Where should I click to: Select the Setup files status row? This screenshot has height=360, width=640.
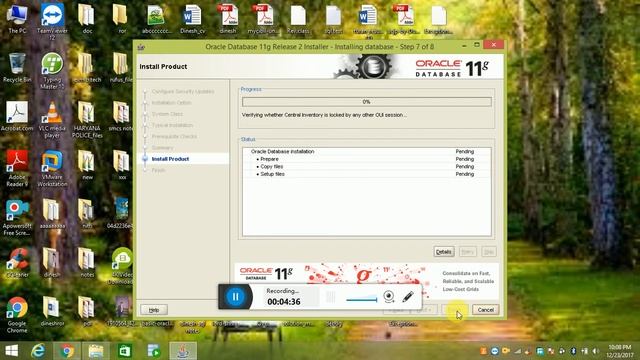(x=367, y=174)
